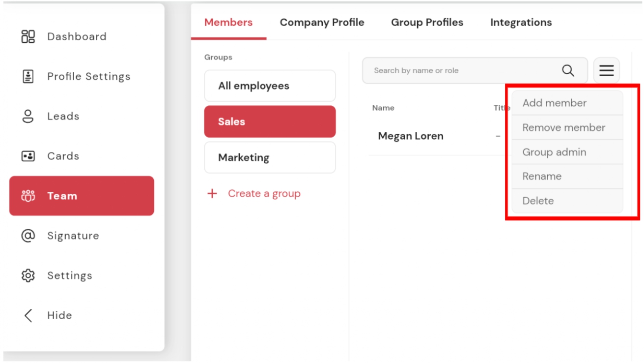Open Cards via its card icon
644x363 pixels.
[x=28, y=156]
